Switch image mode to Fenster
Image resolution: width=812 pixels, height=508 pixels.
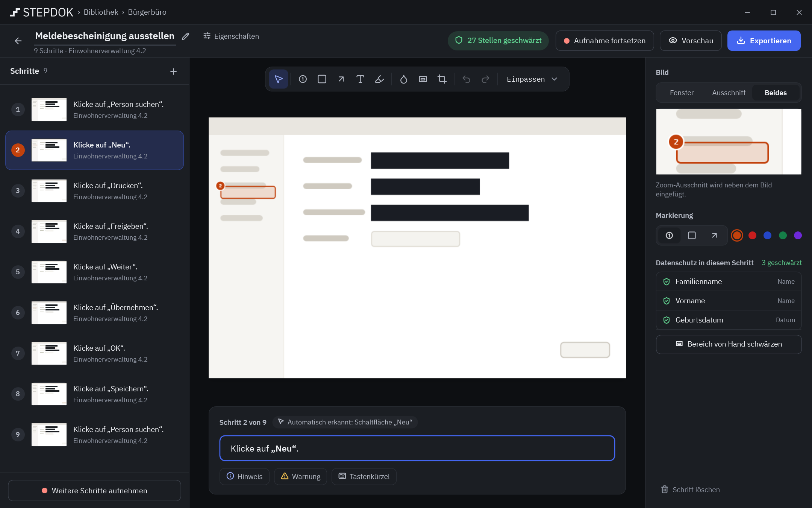coord(682,93)
